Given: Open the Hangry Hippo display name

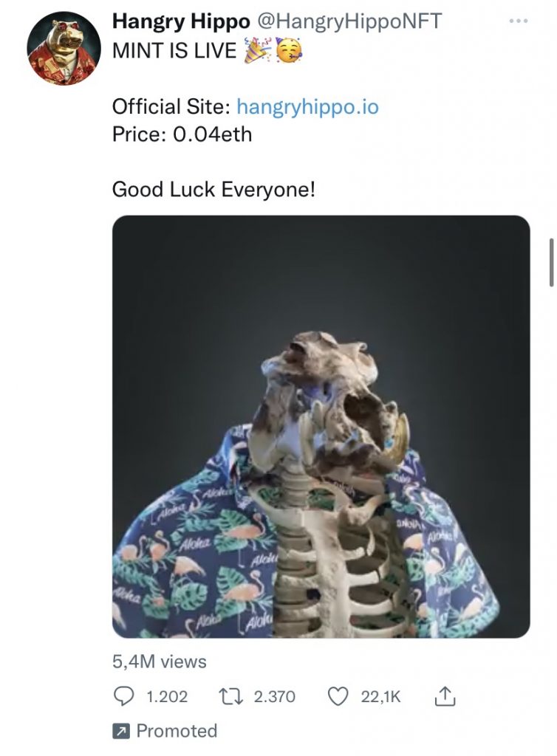Looking at the screenshot, I should (181, 22).
